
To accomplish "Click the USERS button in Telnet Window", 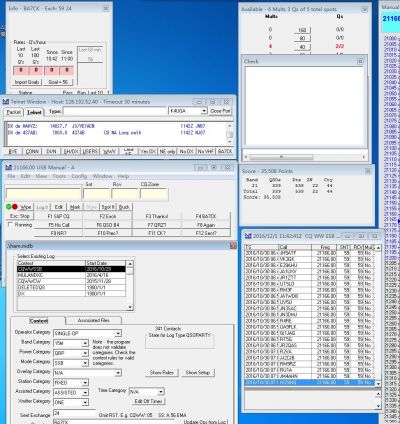I will [x=90, y=151].
